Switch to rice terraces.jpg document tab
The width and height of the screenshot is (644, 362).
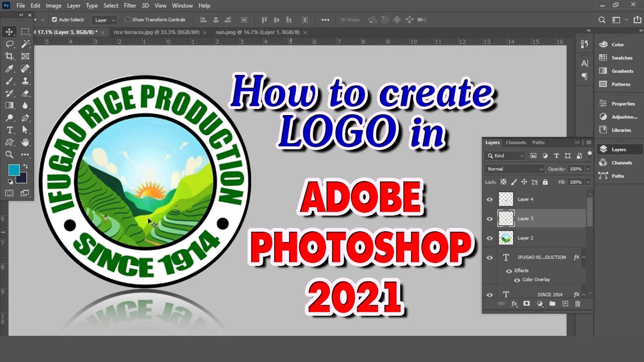[157, 32]
